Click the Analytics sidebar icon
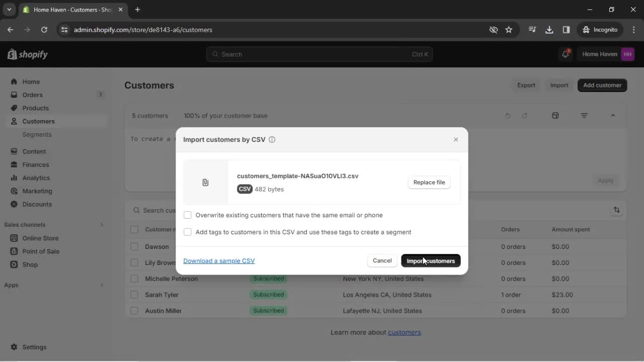The width and height of the screenshot is (644, 362). (14, 177)
